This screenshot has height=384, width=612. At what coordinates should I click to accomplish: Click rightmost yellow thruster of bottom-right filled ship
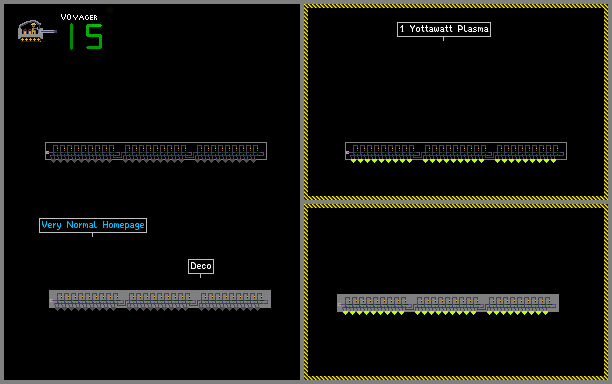pos(545,313)
